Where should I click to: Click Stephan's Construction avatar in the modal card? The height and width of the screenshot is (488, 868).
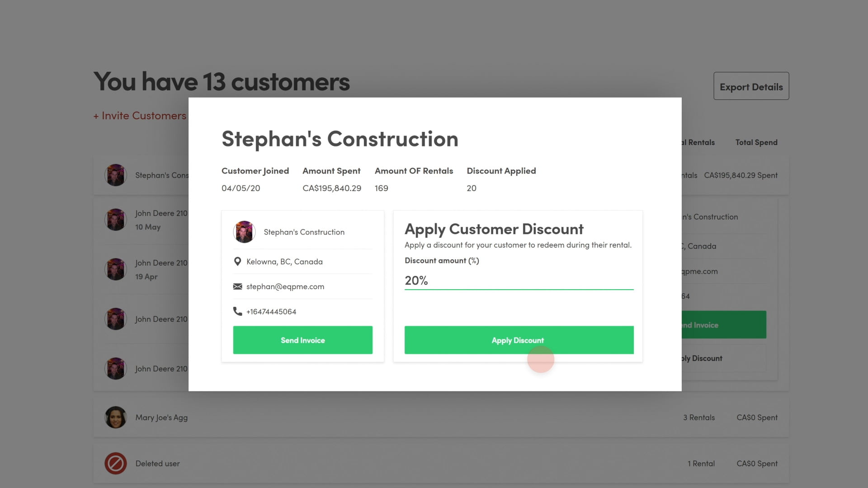tap(244, 232)
